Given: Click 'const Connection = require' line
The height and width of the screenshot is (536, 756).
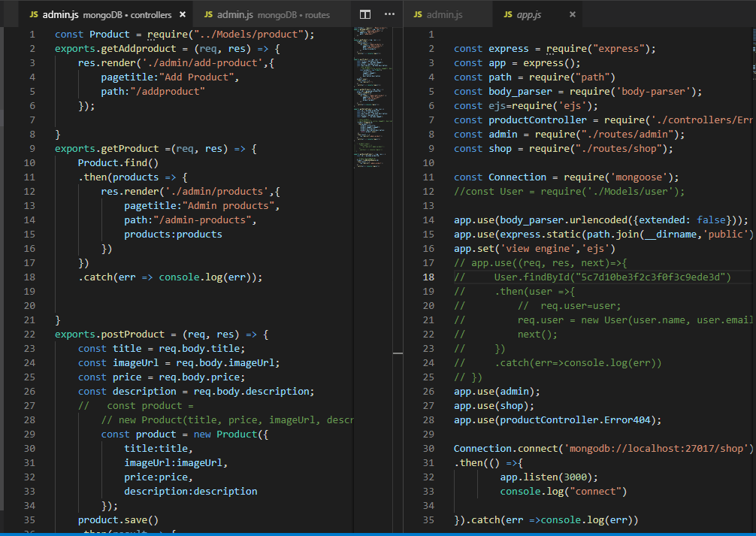Looking at the screenshot, I should click(x=566, y=177).
